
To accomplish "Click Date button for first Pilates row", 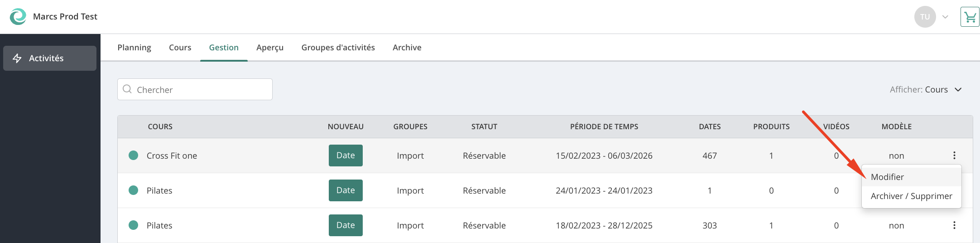I will pyautogui.click(x=346, y=190).
